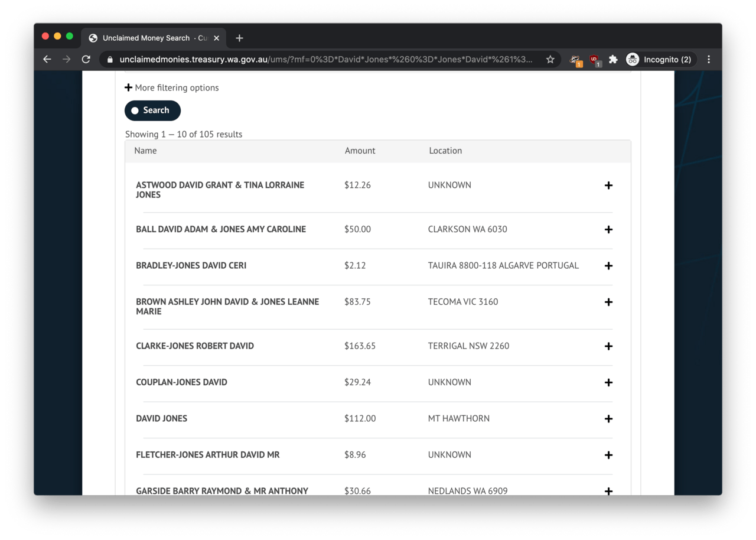Click the UNKNOWN location in the FLETCHER-JONES row
756x540 pixels.
point(449,454)
